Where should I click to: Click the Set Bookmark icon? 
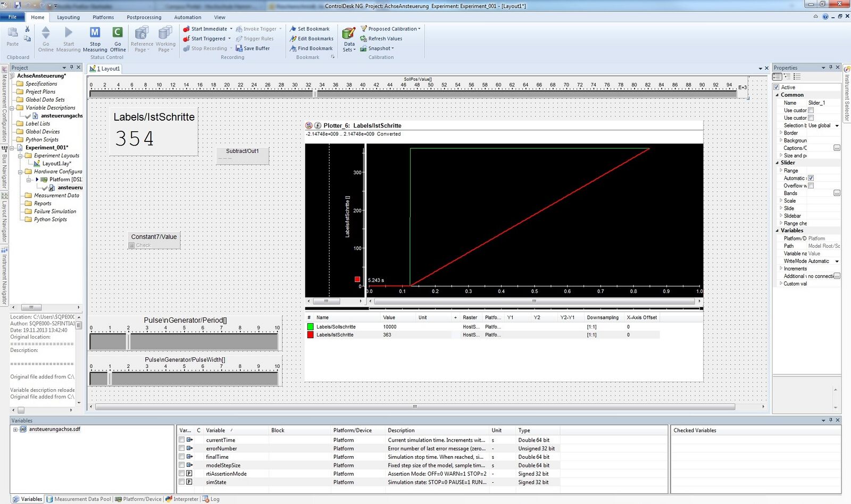[x=293, y=29]
